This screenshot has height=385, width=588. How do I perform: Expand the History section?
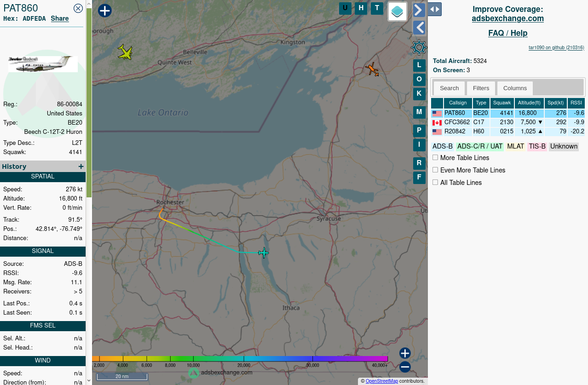pyautogui.click(x=81, y=167)
